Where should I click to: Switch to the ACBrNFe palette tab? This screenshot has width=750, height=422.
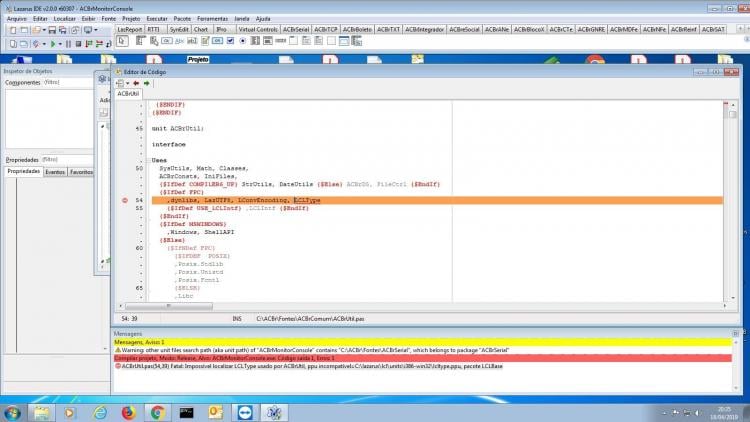654,30
